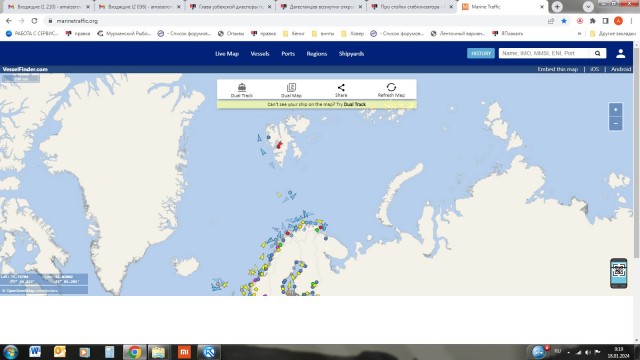The image size is (640, 360).
Task: Reload the page in the browser
Action: tap(34, 21)
